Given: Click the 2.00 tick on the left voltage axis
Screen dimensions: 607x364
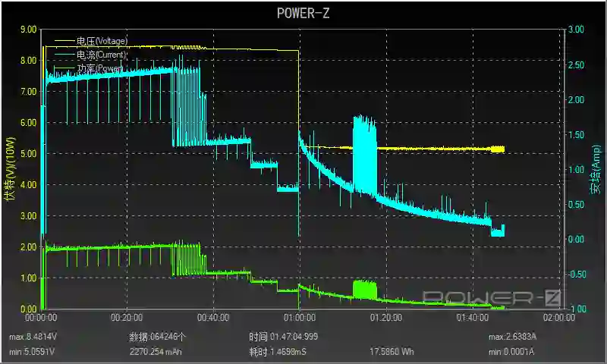Looking at the screenshot, I should pos(28,246).
